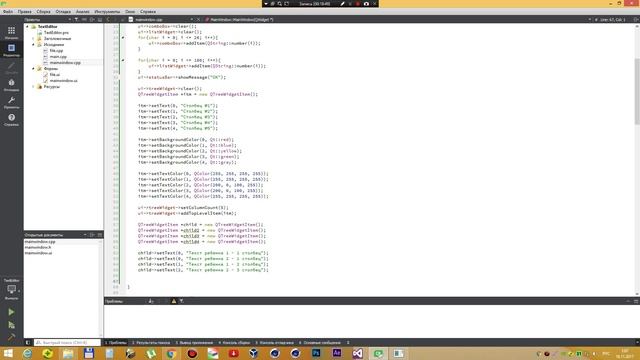640x360 pixels.
Task: Open mainwindow.ui in the project tree
Action: pos(63,80)
